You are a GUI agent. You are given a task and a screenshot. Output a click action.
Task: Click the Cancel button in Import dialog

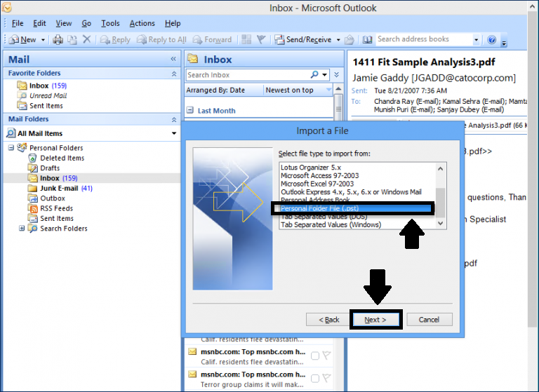(429, 320)
